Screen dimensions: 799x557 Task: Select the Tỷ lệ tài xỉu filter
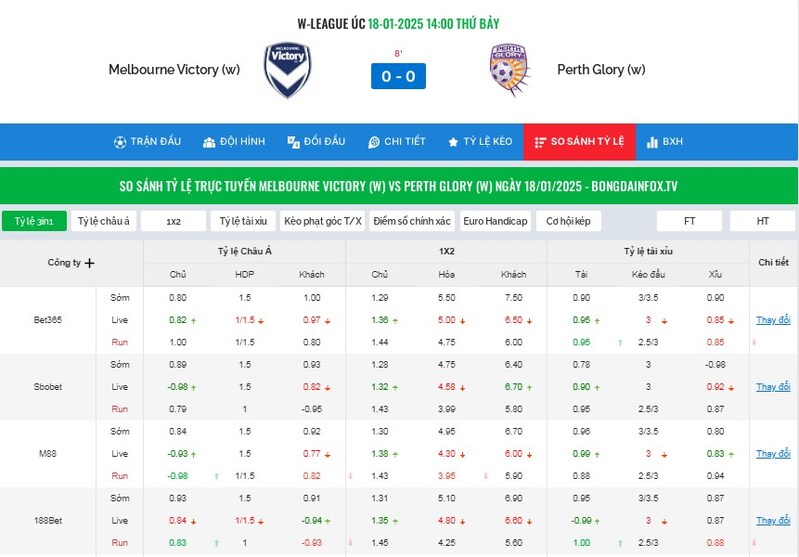pos(243,221)
